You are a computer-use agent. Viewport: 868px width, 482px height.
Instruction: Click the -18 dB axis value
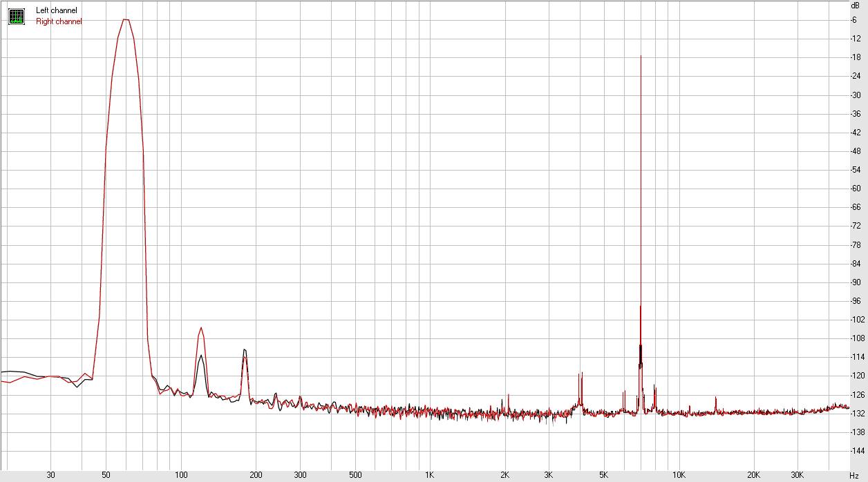[x=856, y=57]
